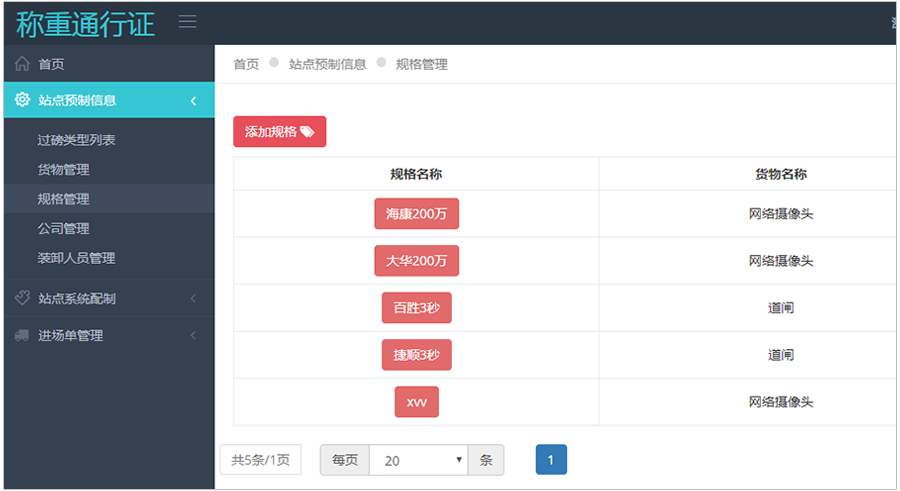Click the xvv spec button
The width and height of the screenshot is (900, 491).
417,402
